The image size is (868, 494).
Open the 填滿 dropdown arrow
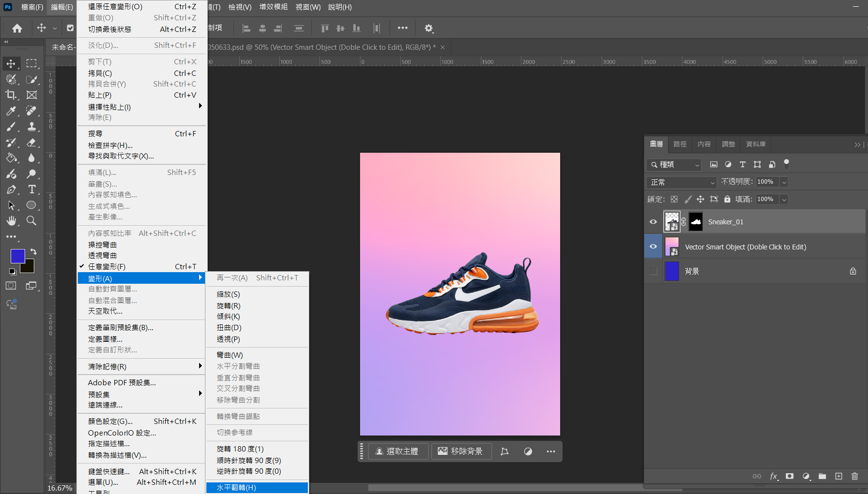click(x=784, y=199)
